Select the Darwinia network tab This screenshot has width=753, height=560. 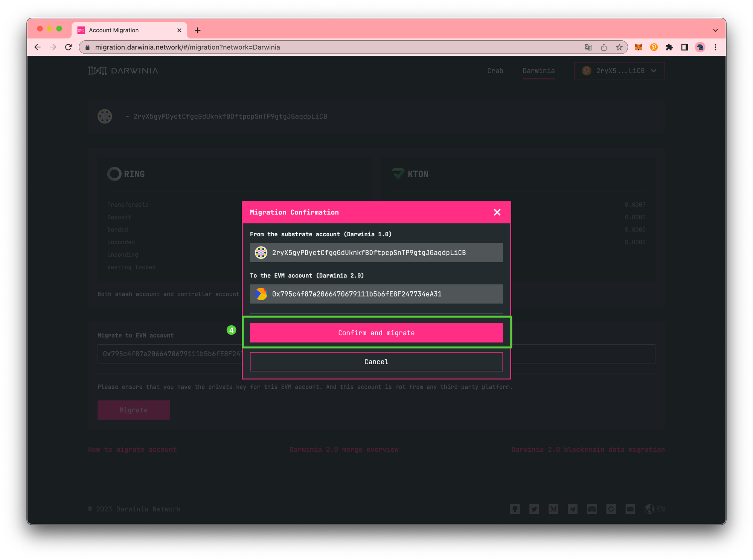tap(538, 71)
